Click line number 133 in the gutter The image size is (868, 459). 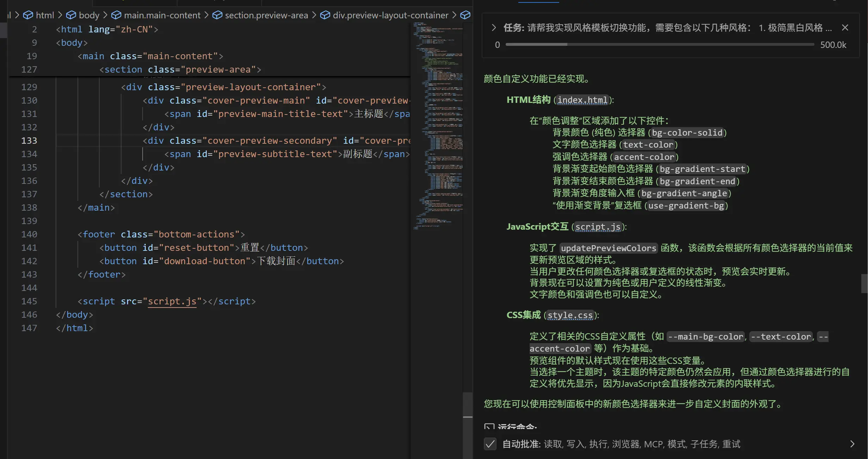pyautogui.click(x=29, y=141)
